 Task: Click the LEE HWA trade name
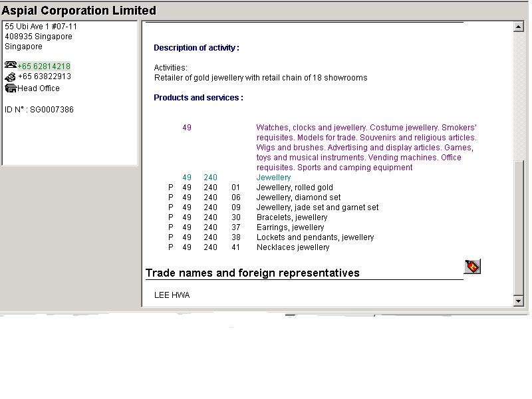point(172,295)
